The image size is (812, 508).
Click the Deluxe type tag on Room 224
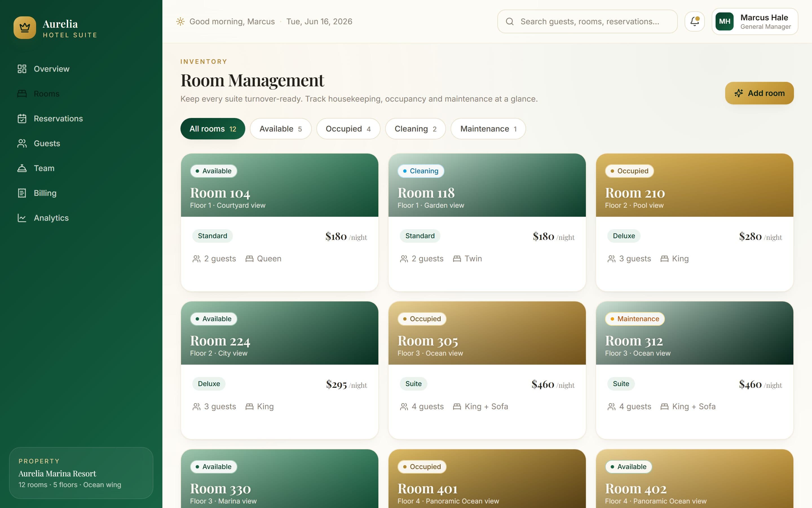(209, 384)
